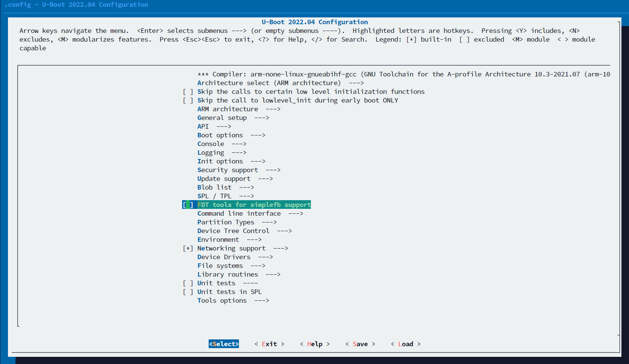The width and height of the screenshot is (629, 364).
Task: Toggle 'Skip the calls to certain low level initialization functions' checkbox
Action: coord(188,92)
